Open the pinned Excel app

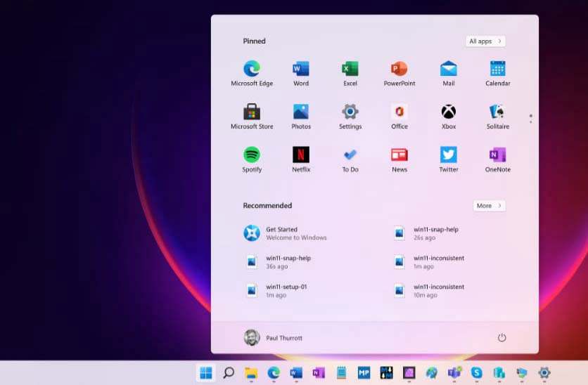pyautogui.click(x=350, y=73)
